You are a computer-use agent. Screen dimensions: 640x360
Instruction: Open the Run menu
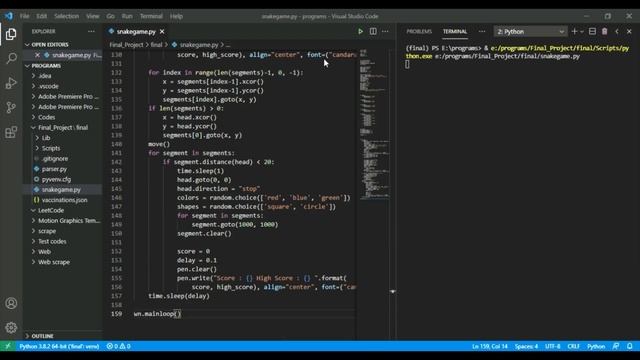tap(127, 16)
